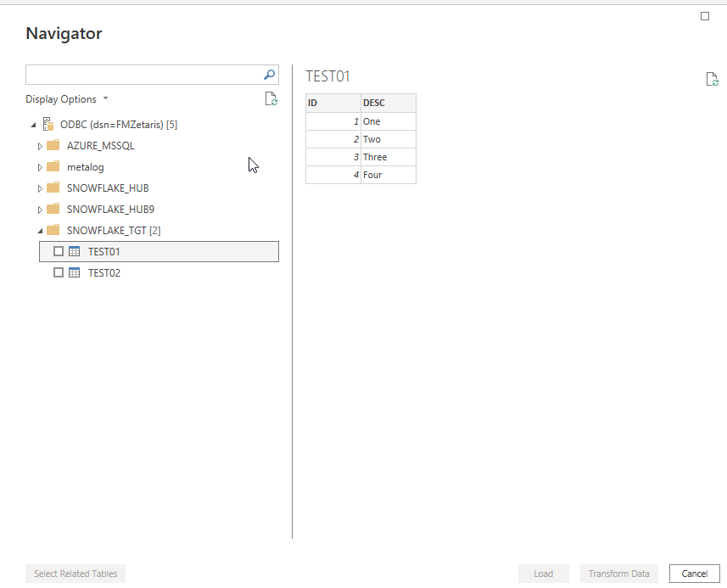Click the search magnifier icon
This screenshot has width=727, height=588.
click(x=270, y=75)
